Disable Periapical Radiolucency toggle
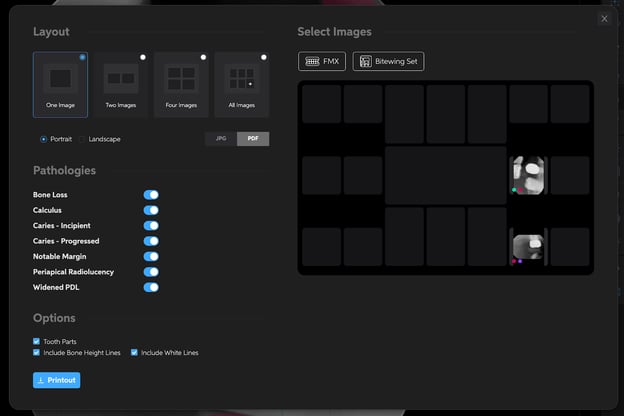This screenshot has height=416, width=624. [151, 271]
